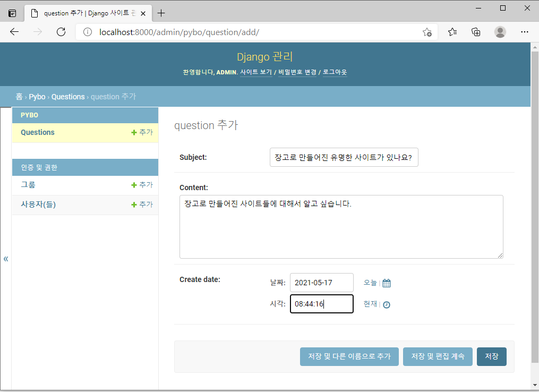Open the browser profile avatar
The width and height of the screenshot is (539, 392).
500,32
